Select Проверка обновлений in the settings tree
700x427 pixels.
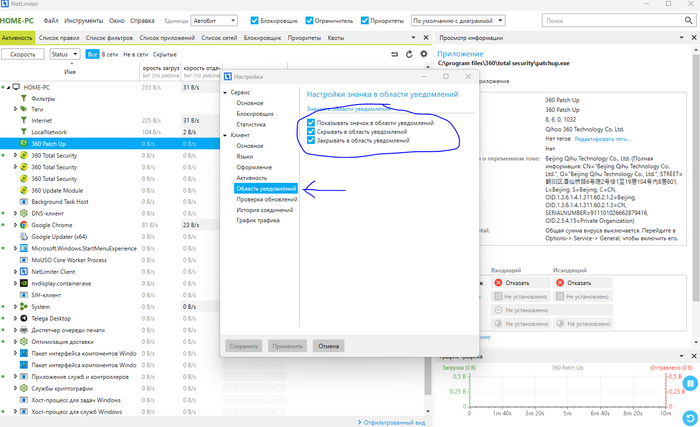click(x=265, y=199)
